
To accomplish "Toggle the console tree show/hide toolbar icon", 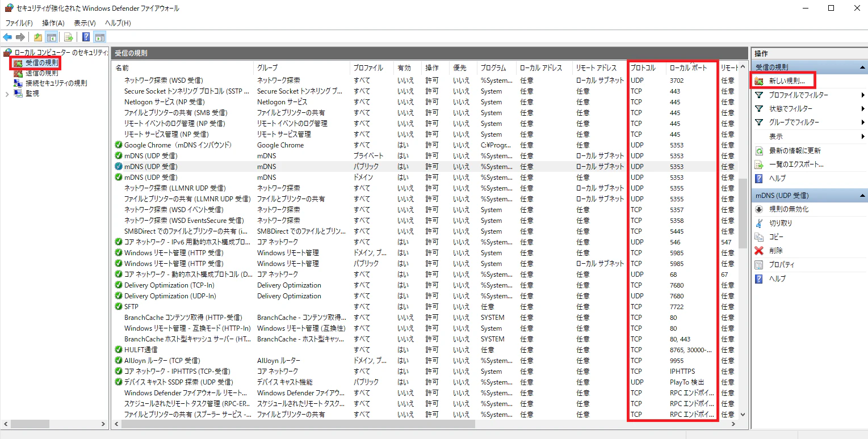I will coord(52,37).
